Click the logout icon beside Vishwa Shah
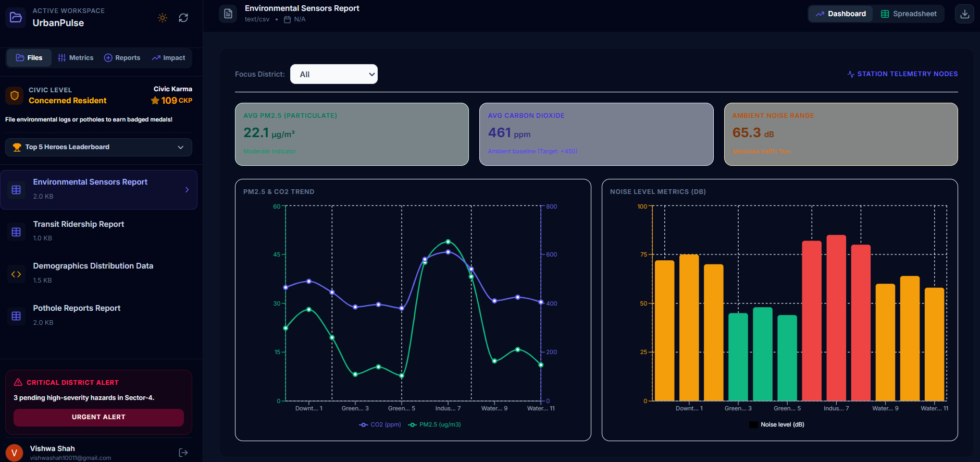Viewport: 980px width, 462px height. coord(183,453)
